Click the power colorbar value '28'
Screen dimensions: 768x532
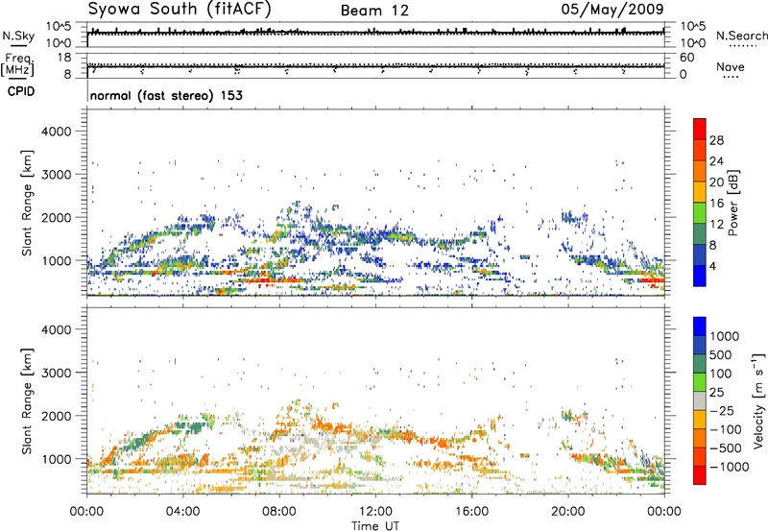(716, 140)
